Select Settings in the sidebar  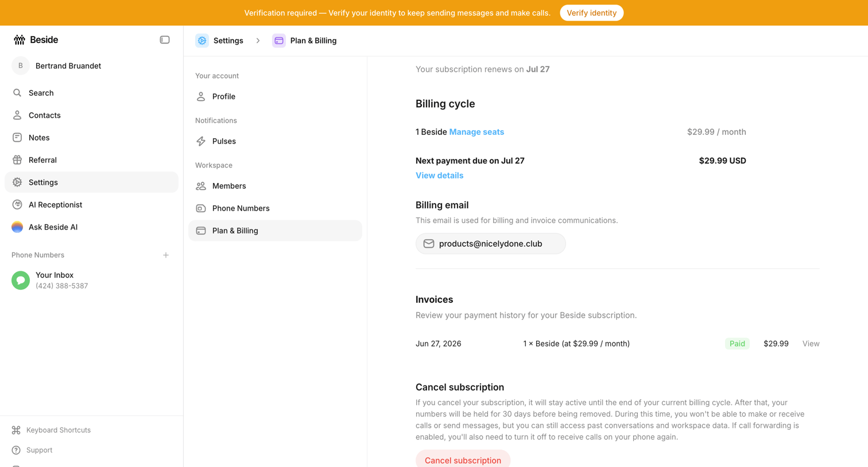pyautogui.click(x=91, y=182)
